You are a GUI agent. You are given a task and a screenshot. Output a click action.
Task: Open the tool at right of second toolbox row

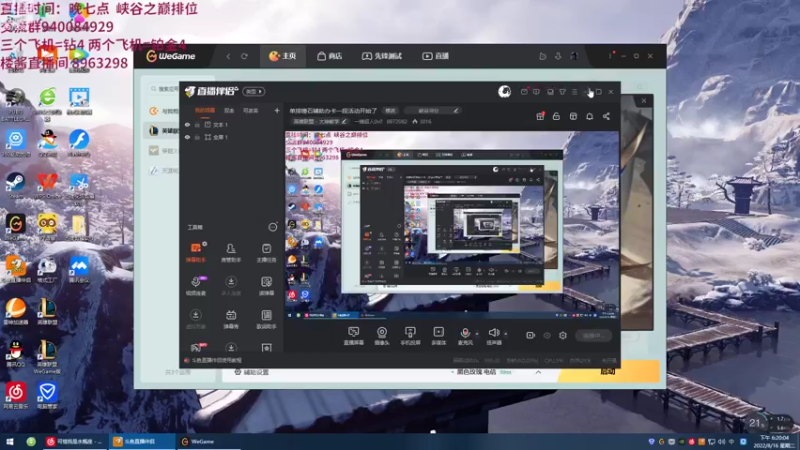pos(266,286)
